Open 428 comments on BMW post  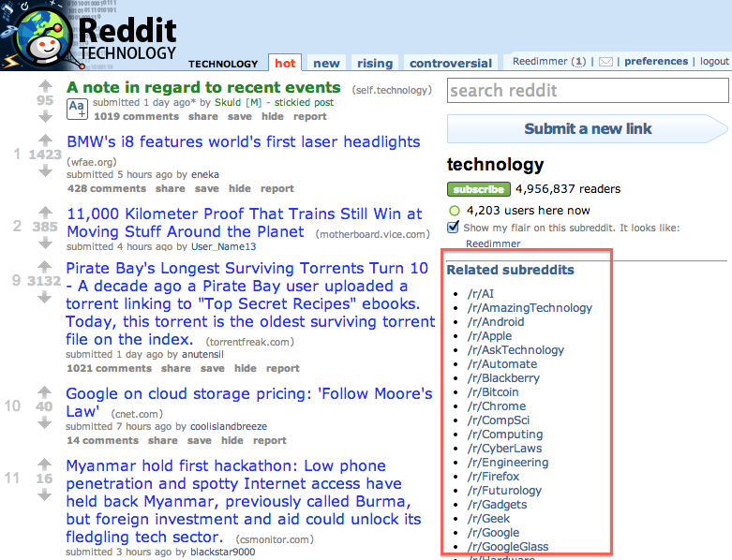(107, 189)
